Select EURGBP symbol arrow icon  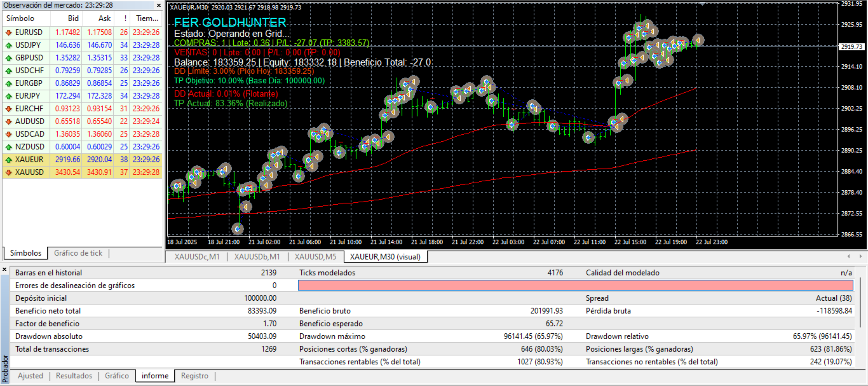point(8,83)
